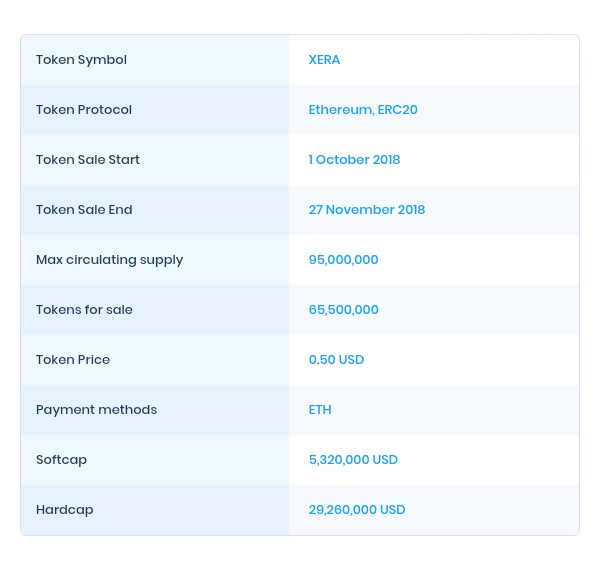Click the Hardcap row label

click(x=64, y=510)
